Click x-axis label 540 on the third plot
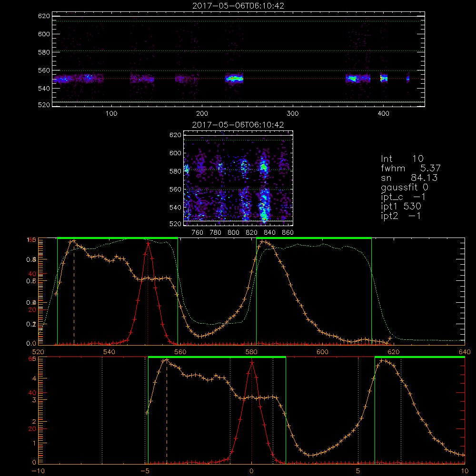 (x=109, y=352)
